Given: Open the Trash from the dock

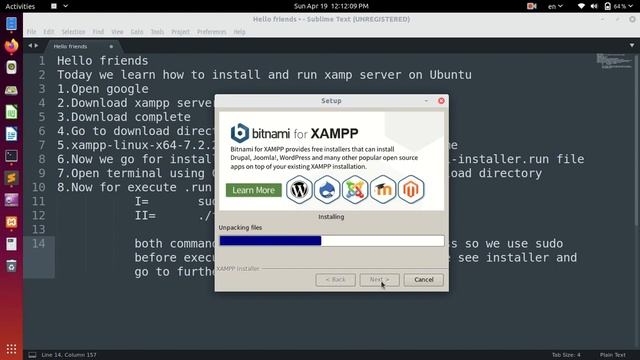Looking at the screenshot, I should 11,266.
